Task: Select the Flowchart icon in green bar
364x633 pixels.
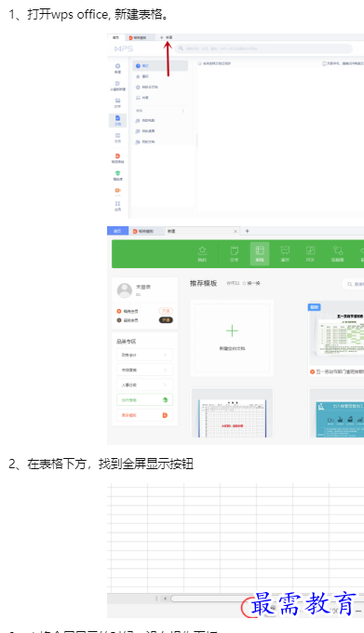Action: 337,254
